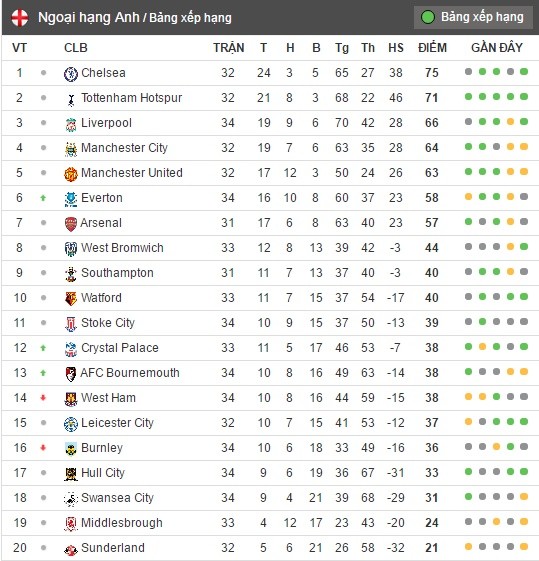539x561 pixels.
Task: Open the Manchester City team link
Action: click(124, 147)
